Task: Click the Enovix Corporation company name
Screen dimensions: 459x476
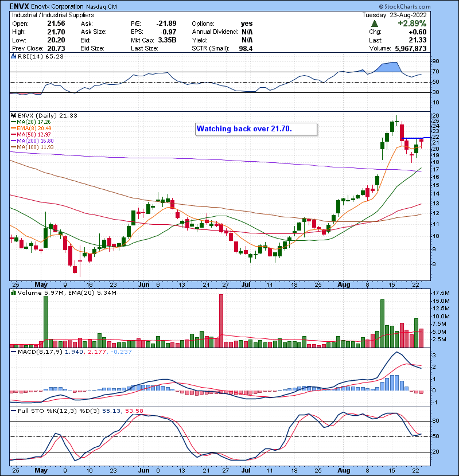Action: pyautogui.click(x=57, y=6)
